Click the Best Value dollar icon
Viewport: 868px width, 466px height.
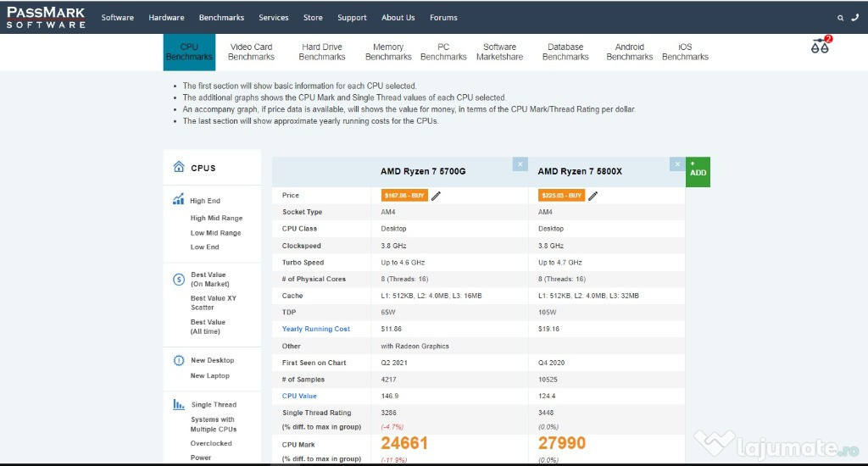click(x=179, y=280)
